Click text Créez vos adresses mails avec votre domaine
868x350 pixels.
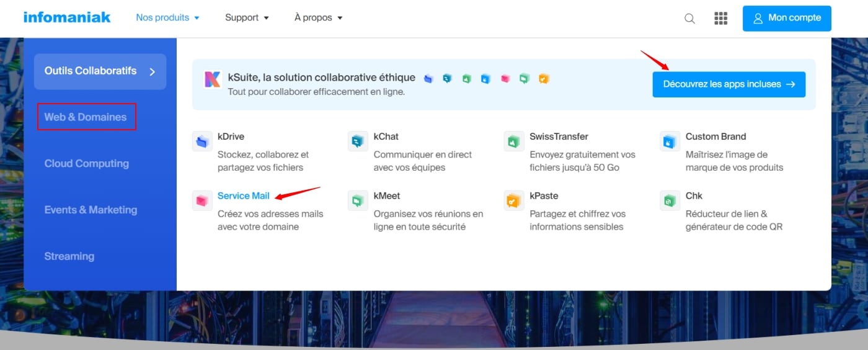point(270,220)
